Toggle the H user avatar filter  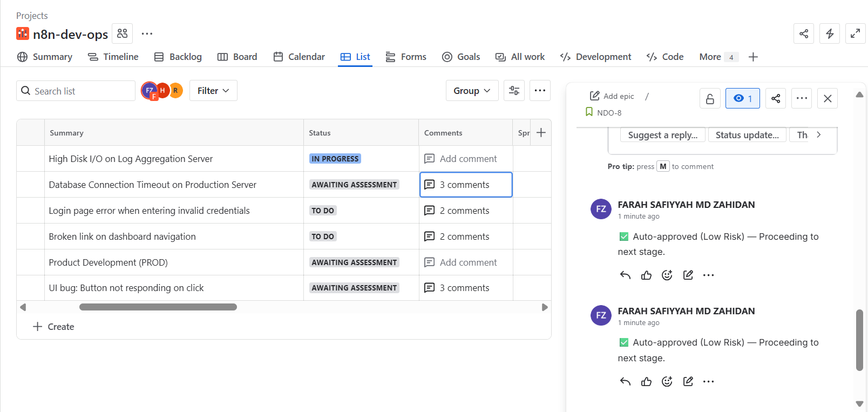coord(162,91)
